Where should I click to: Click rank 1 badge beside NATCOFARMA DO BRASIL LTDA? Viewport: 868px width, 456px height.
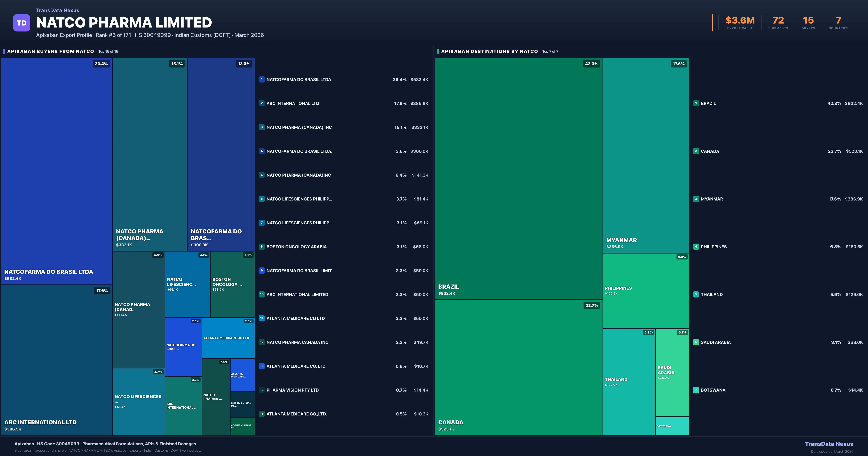pos(261,80)
